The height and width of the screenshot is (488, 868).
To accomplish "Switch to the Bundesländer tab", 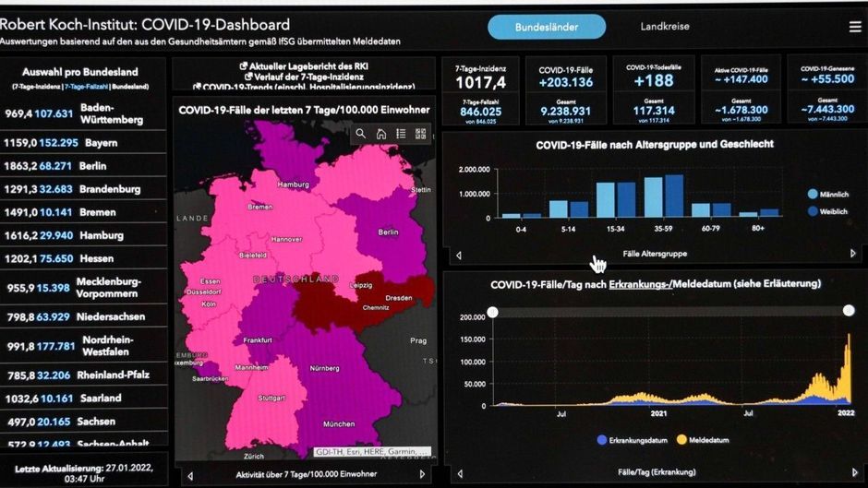I will tap(547, 27).
